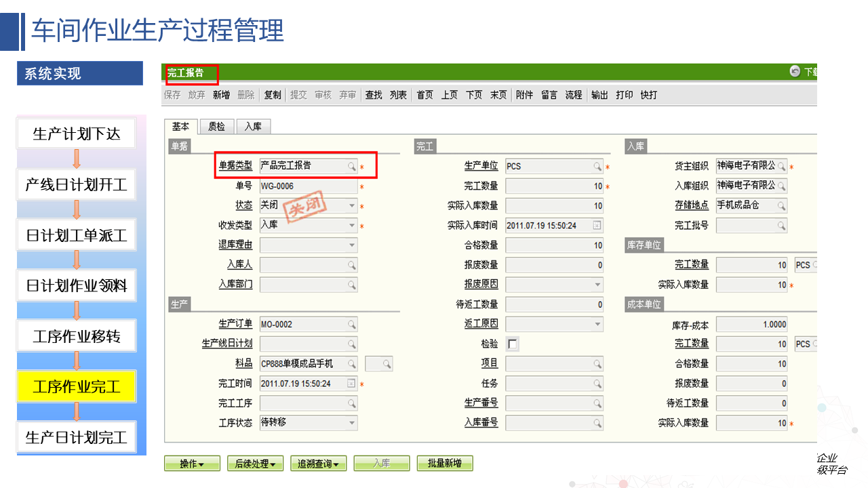Screen dimensions: 868x488
Task: Open lookup icon for 单据类型 field
Action: (x=352, y=166)
